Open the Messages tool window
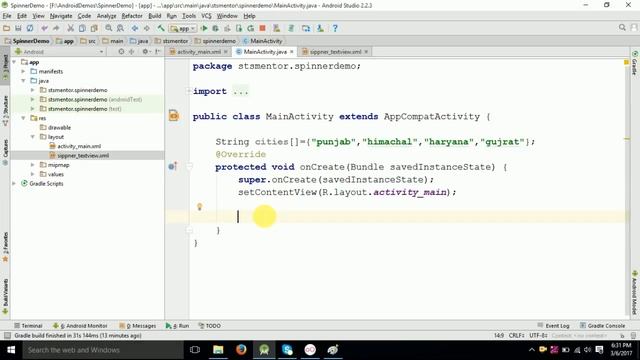This screenshot has width=640, height=360. point(138,326)
